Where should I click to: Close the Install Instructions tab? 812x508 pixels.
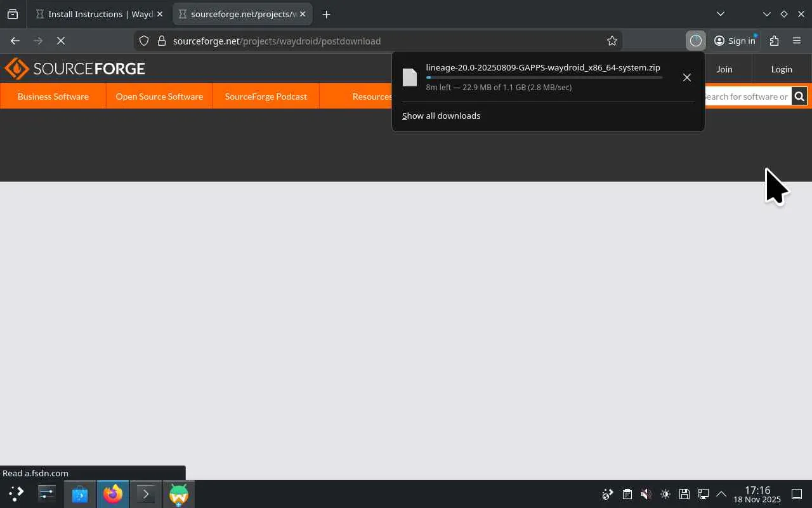160,14
